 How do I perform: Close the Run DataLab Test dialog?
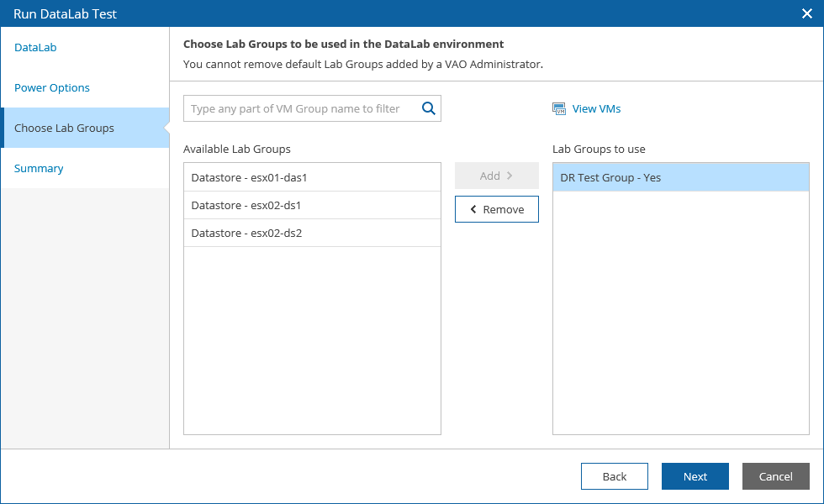806,13
